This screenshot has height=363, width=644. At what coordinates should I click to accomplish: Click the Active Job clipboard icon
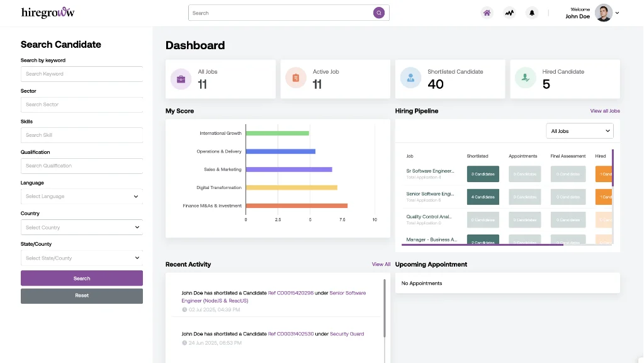[295, 79]
